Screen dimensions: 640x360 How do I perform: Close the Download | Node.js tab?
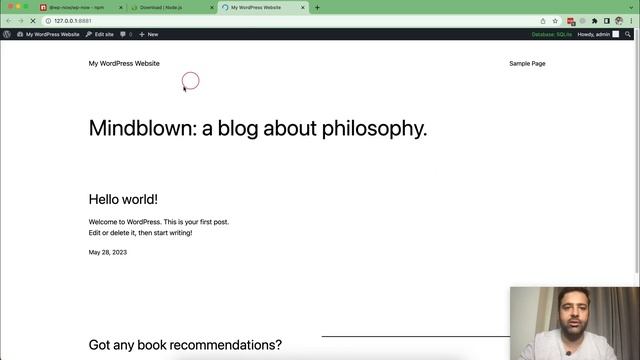212,7
